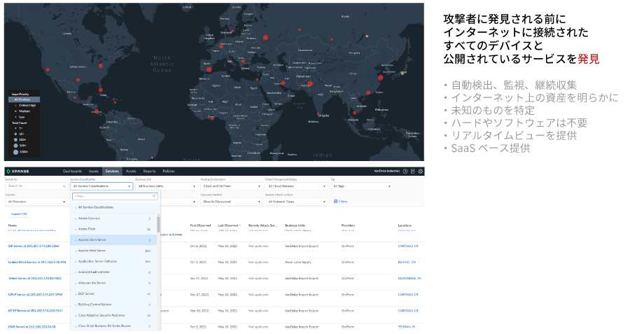The image size is (644, 334).
Task: Click the Search for input field
Action: tap(36, 186)
